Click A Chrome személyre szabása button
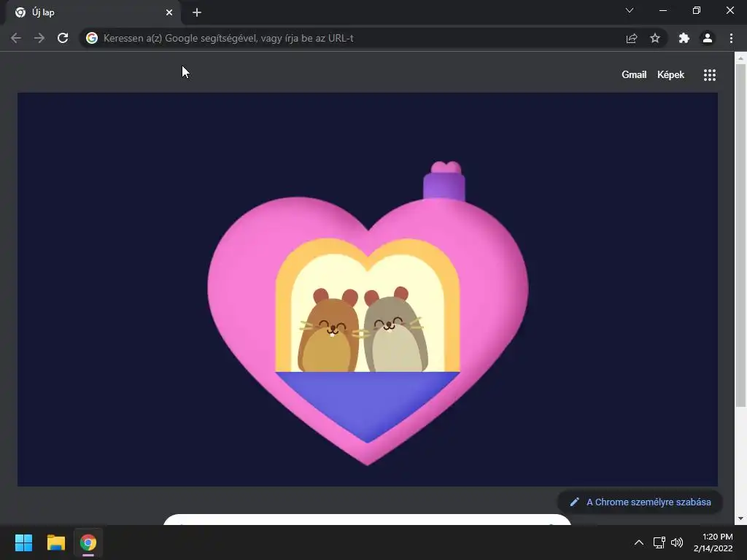This screenshot has width=747, height=560. point(640,502)
